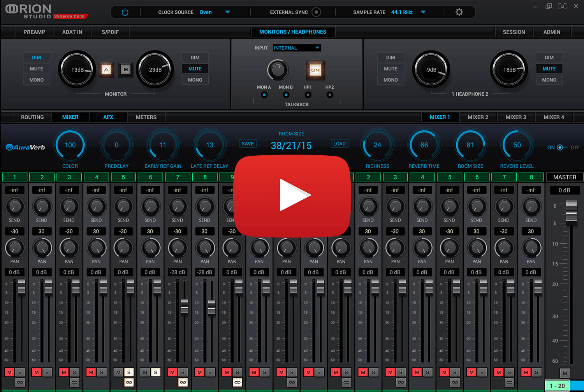Toggle MONO beside the -9dB headphone knob
The height and width of the screenshot is (392, 584).
(391, 80)
